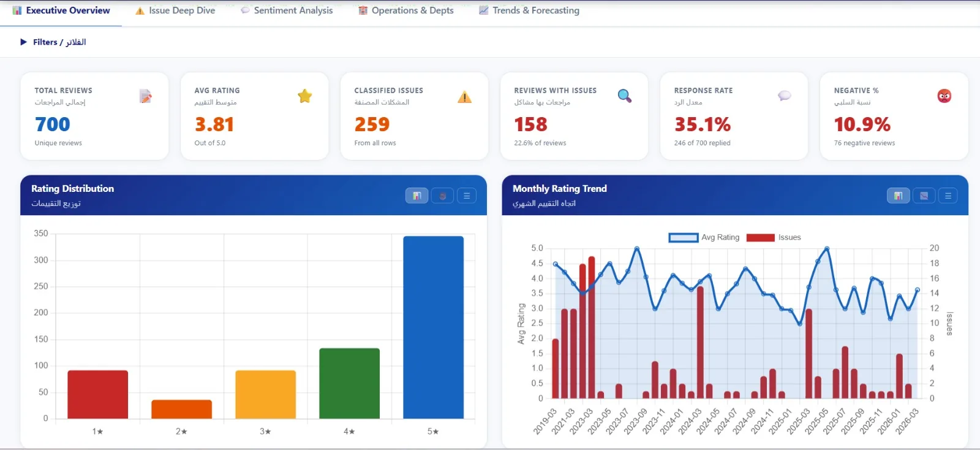
Task: Select bar chart view for Monthly Rating Trend
Action: point(898,196)
